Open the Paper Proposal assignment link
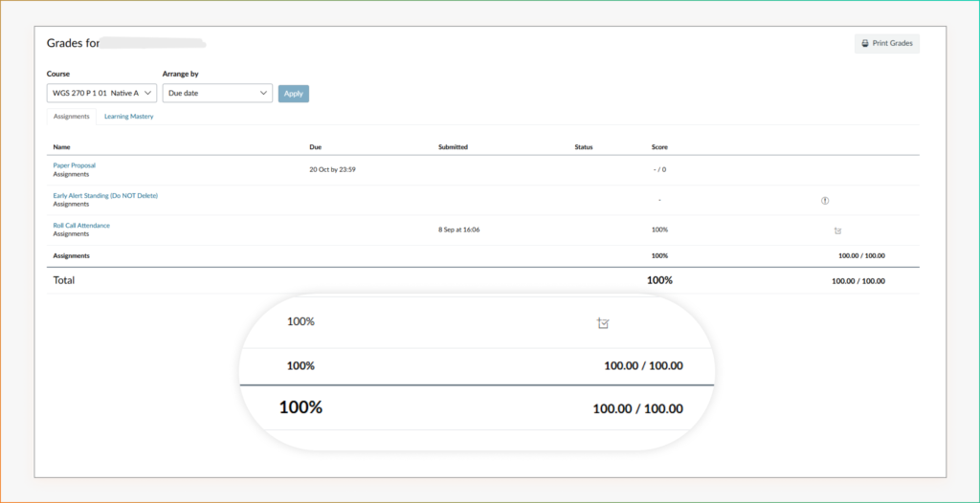Viewport: 980px width, 503px height. click(x=74, y=165)
